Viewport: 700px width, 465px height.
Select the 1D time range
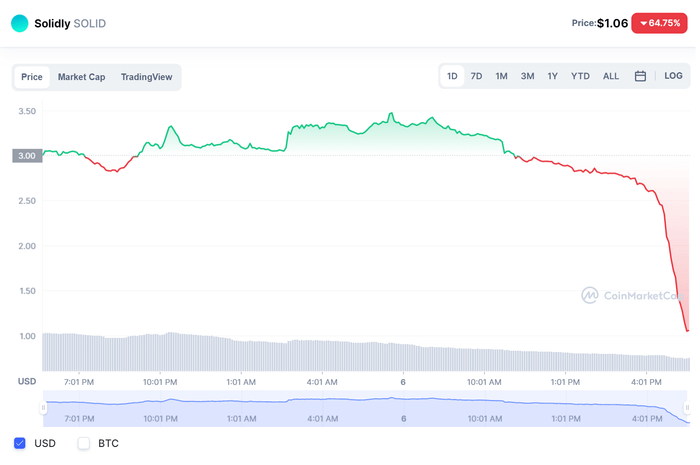(x=452, y=76)
